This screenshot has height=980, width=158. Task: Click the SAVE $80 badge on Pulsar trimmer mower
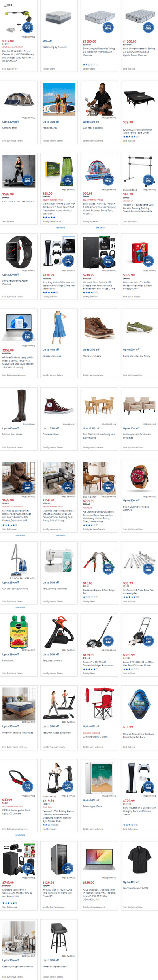148,641
